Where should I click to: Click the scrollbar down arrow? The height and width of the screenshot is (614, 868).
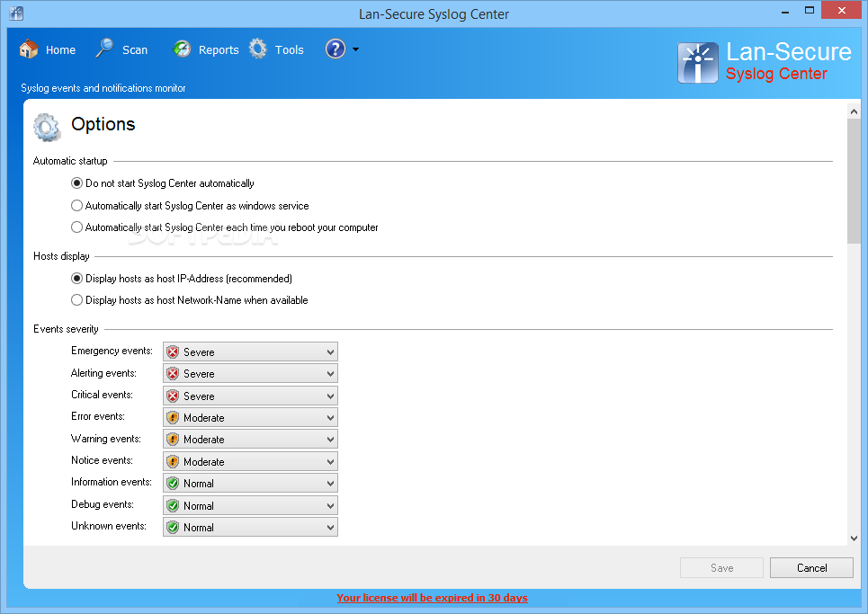[x=854, y=538]
